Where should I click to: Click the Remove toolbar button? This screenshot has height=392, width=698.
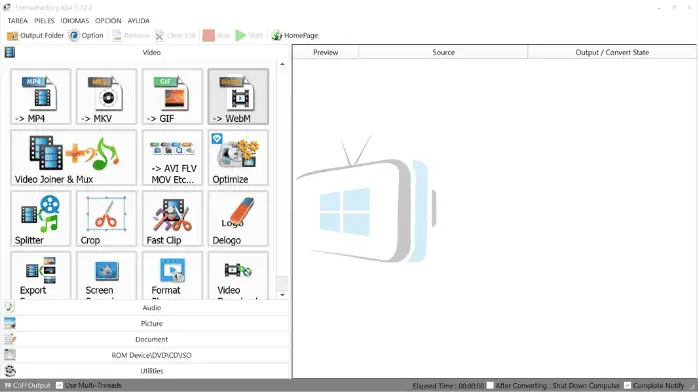(130, 36)
